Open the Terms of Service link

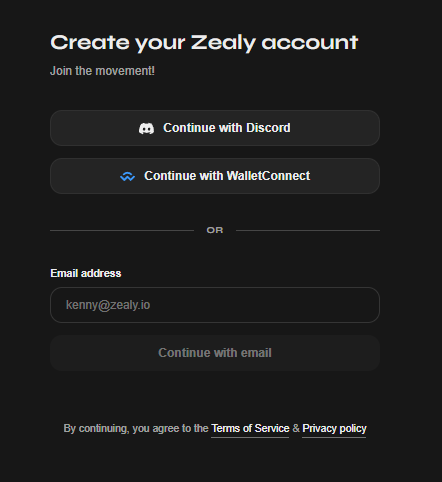pyautogui.click(x=250, y=428)
